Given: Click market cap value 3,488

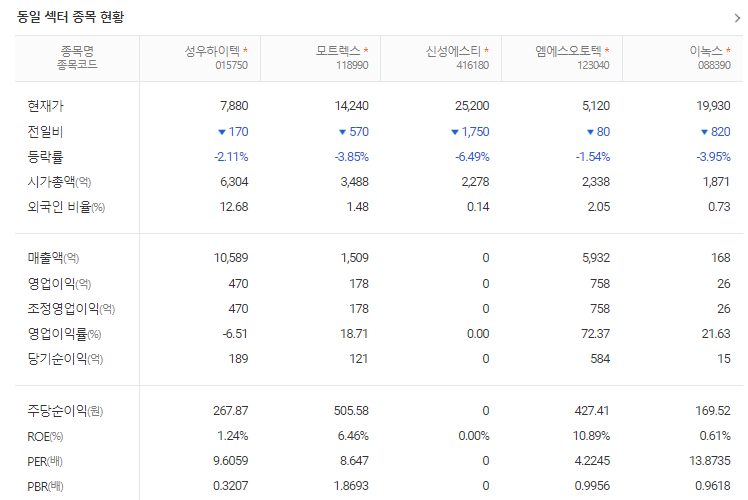Looking at the screenshot, I should tap(354, 182).
